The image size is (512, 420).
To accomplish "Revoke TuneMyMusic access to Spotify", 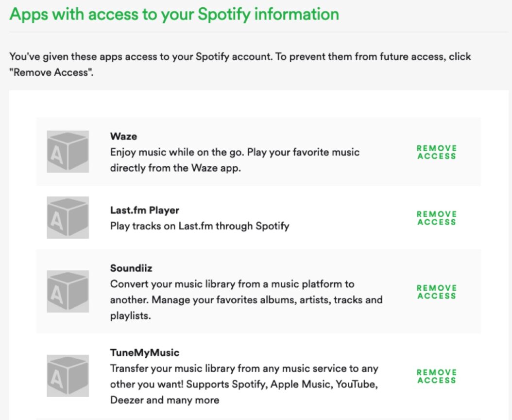I will [436, 376].
